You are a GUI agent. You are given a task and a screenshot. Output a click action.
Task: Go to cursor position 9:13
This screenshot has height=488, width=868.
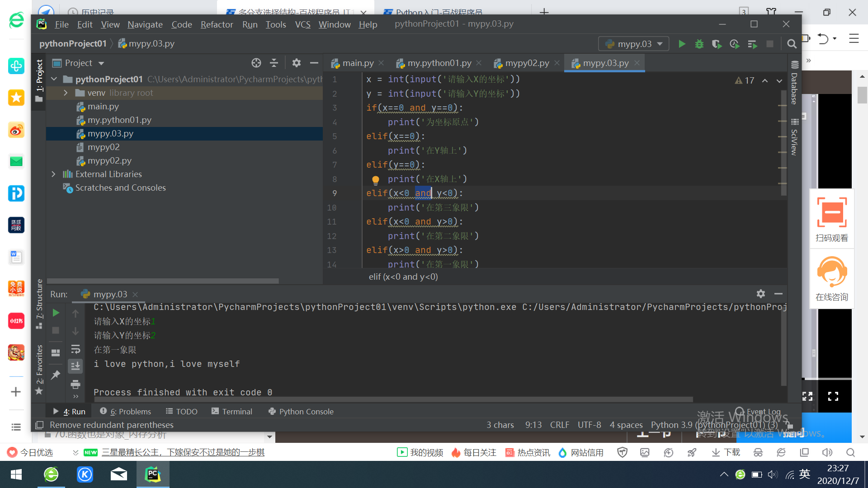(533, 425)
